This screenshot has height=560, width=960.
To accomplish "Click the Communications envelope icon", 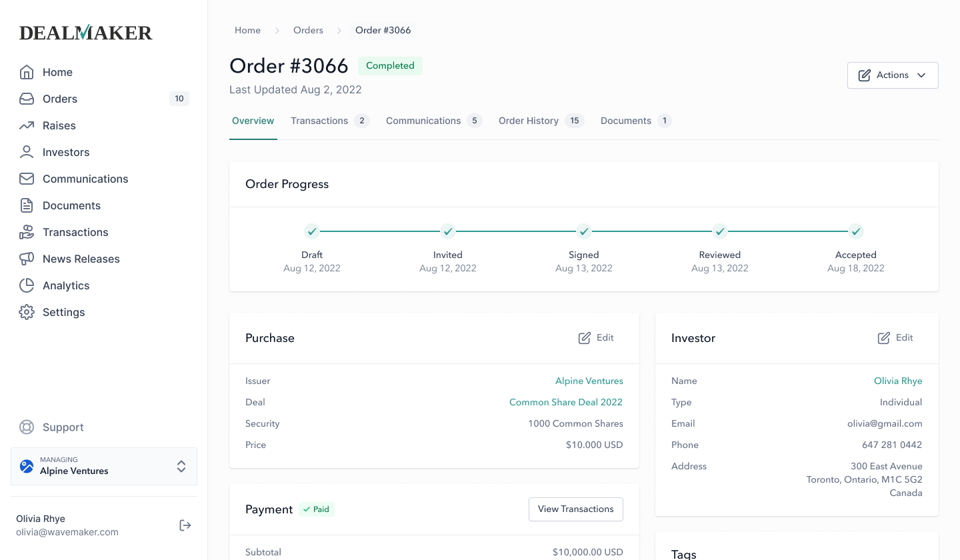I will click(27, 179).
